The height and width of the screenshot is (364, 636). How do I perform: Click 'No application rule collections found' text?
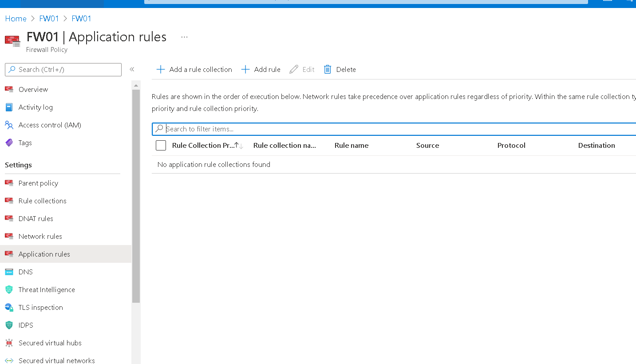point(214,164)
